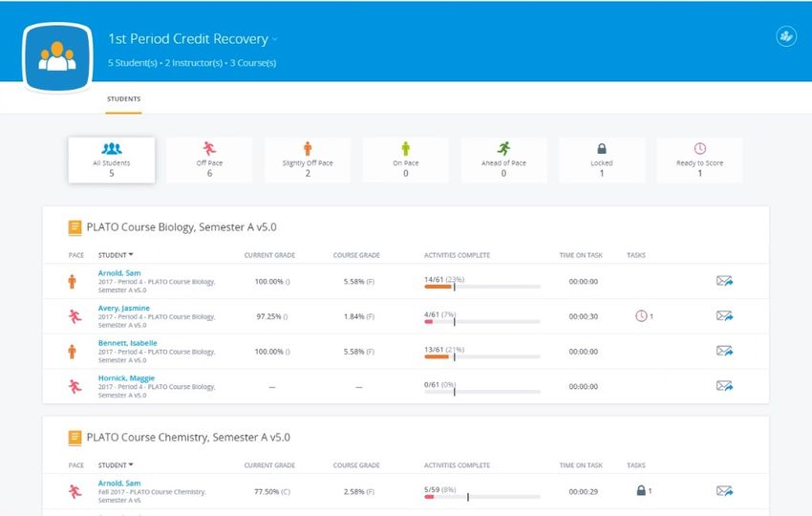Open Arnold, Sam in Chemistry course

[119, 483]
